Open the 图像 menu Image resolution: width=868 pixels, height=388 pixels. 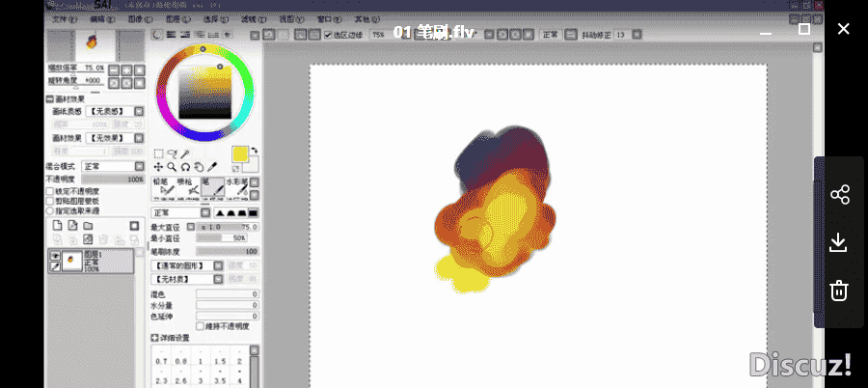click(x=141, y=19)
